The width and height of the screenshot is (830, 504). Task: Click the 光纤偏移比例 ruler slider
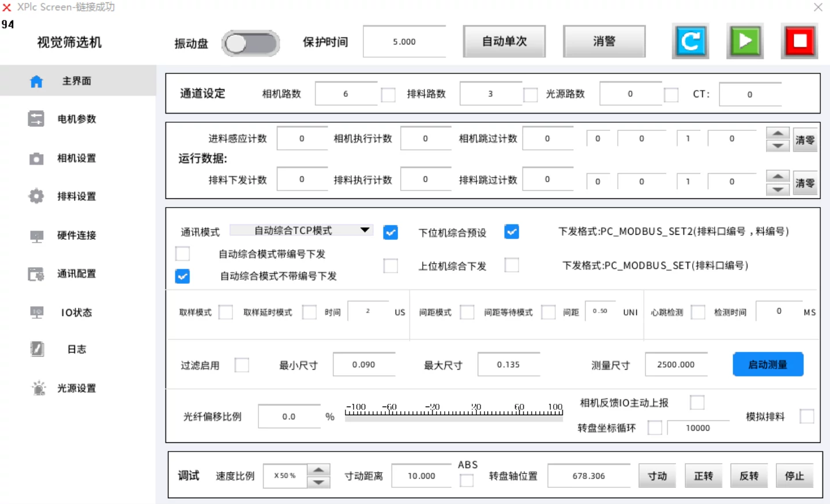coord(454,412)
